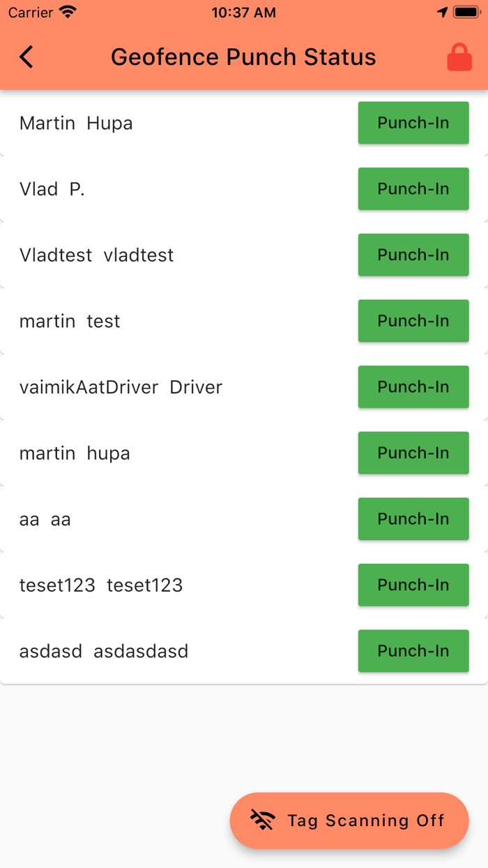The image size is (488, 868).
Task: Tap the clock showing 10:37 AM
Action: point(244,12)
